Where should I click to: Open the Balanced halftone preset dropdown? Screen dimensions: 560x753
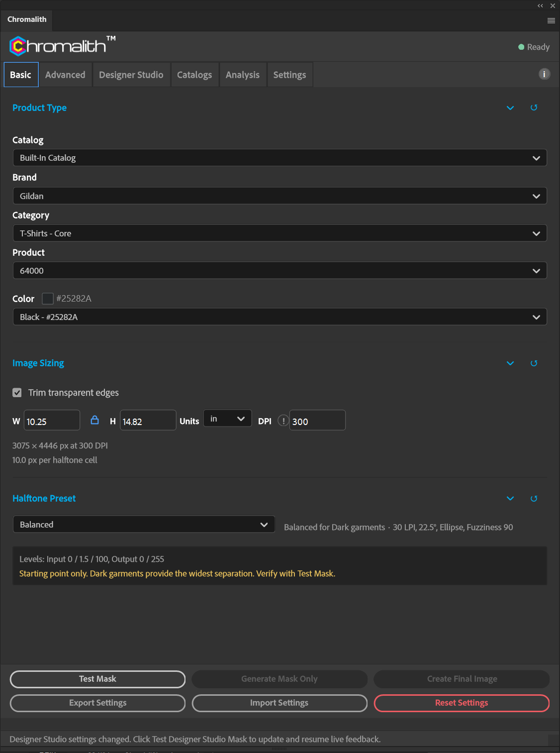(x=144, y=525)
